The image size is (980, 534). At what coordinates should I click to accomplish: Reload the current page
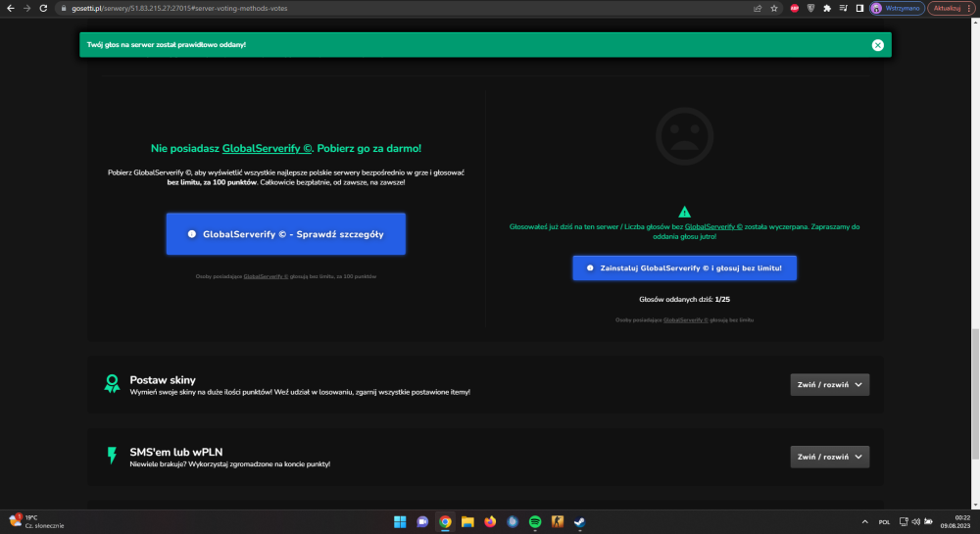[43, 8]
